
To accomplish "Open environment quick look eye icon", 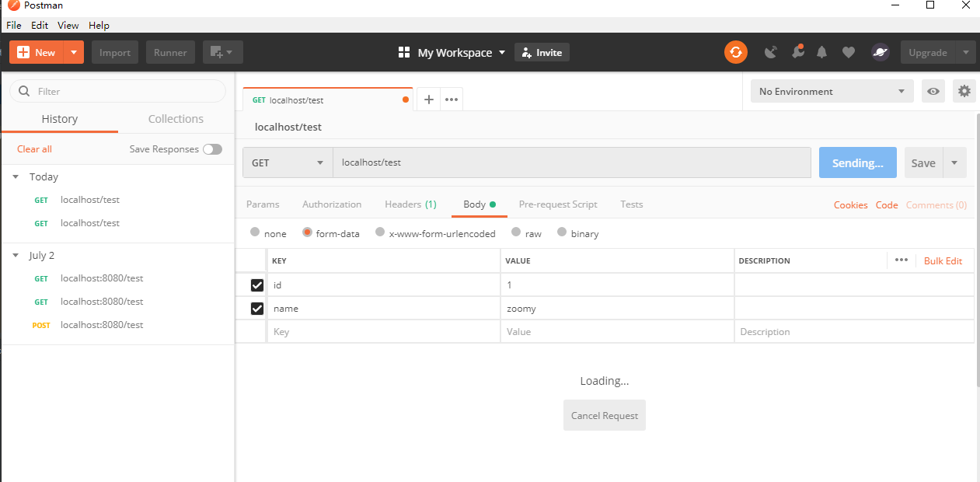I will (933, 91).
